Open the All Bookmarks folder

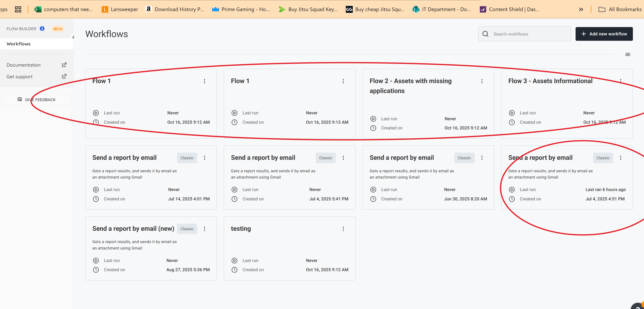(620, 10)
